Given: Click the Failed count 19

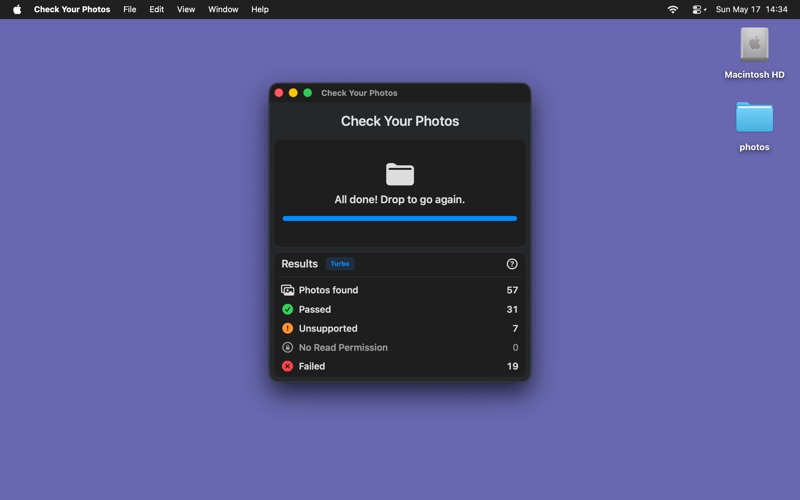Looking at the screenshot, I should 512,366.
